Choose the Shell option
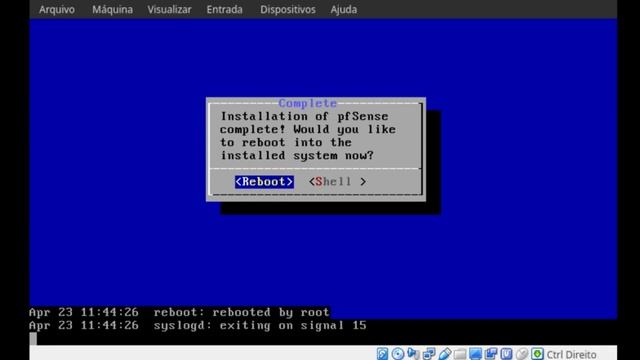The height and width of the screenshot is (360, 640). pos(337,182)
